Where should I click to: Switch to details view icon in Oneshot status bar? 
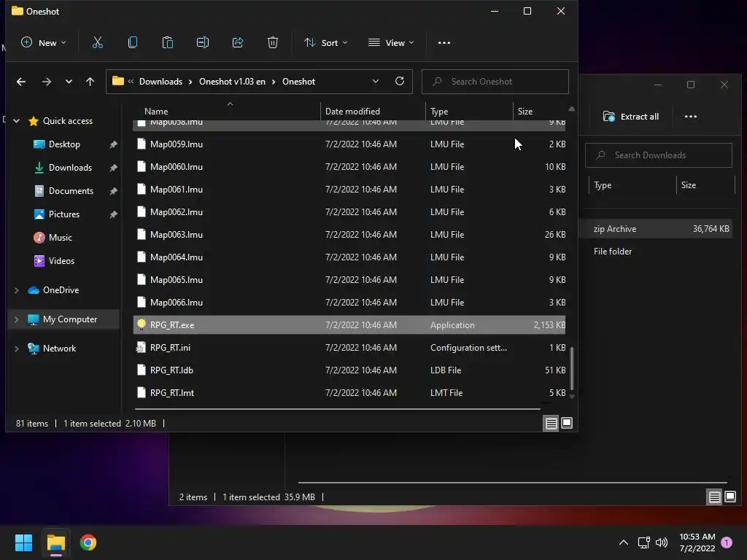pos(551,423)
